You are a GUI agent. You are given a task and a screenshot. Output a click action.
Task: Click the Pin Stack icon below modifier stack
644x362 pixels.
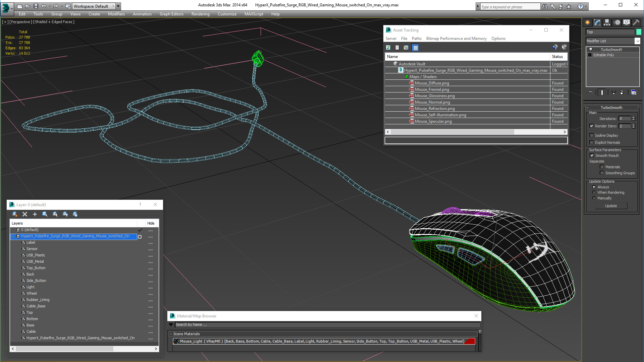tap(590, 93)
